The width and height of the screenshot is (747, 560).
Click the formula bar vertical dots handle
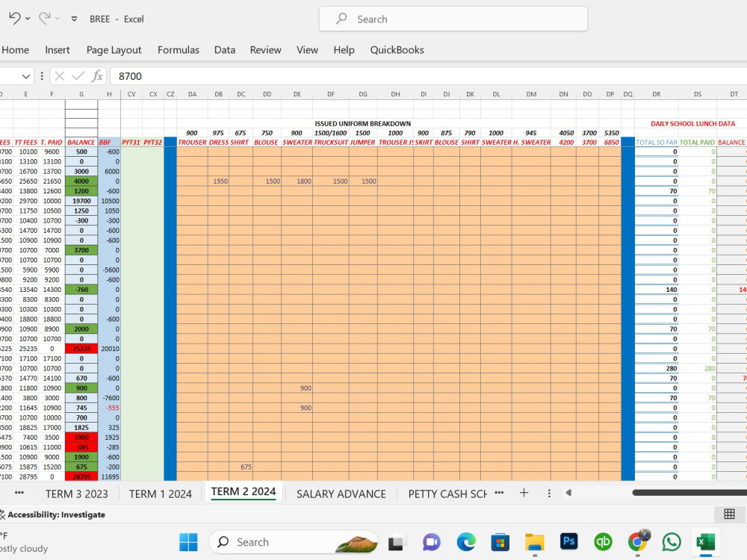click(x=42, y=76)
